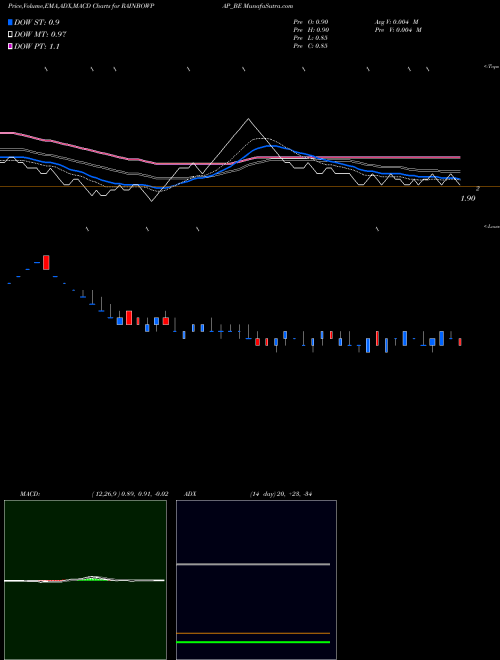
Task: Click the 'Avg V: 0.004 M' value
Action: 397,22
